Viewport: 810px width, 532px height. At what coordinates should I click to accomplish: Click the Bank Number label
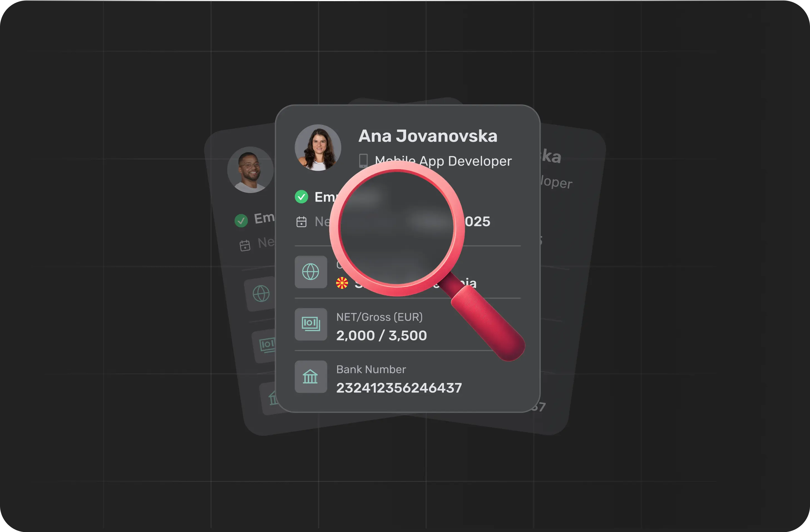pyautogui.click(x=371, y=369)
